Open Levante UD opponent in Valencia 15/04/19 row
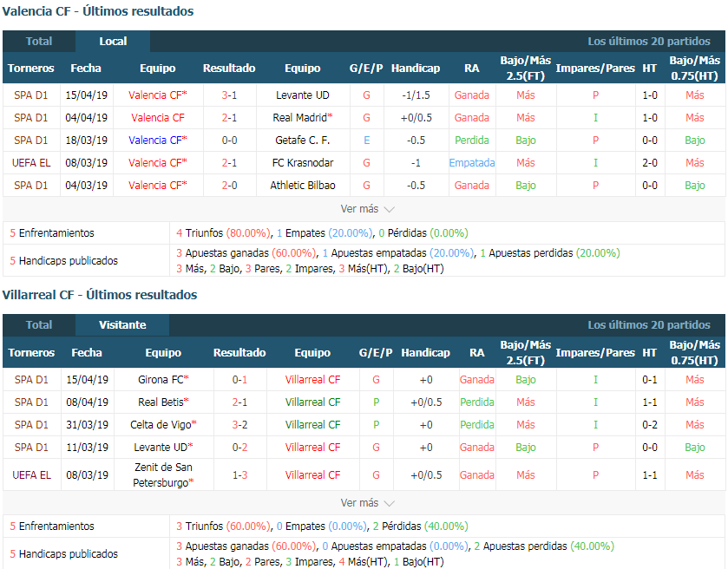The image size is (728, 569). [302, 95]
